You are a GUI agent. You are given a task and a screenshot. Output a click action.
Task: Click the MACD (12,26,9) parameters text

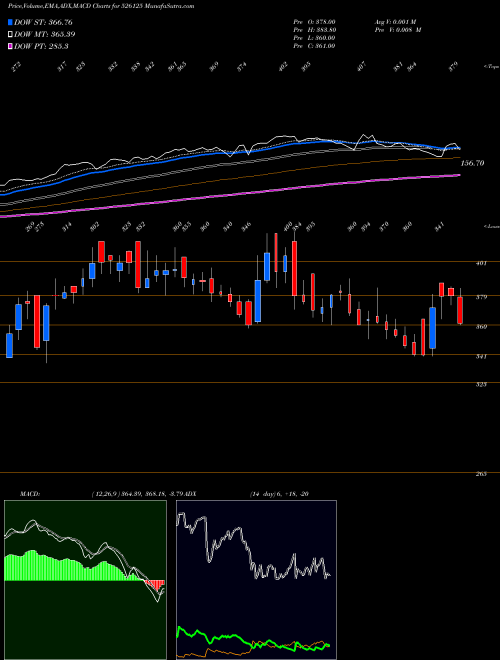138,494
